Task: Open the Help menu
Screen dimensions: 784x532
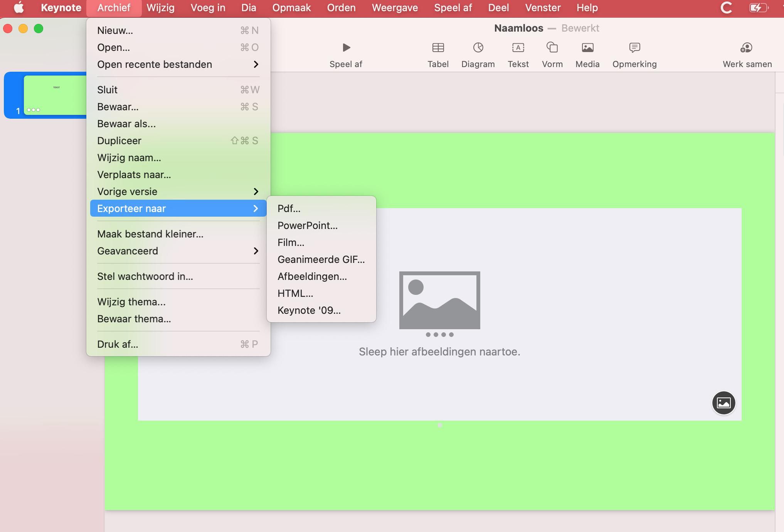Action: click(x=587, y=8)
